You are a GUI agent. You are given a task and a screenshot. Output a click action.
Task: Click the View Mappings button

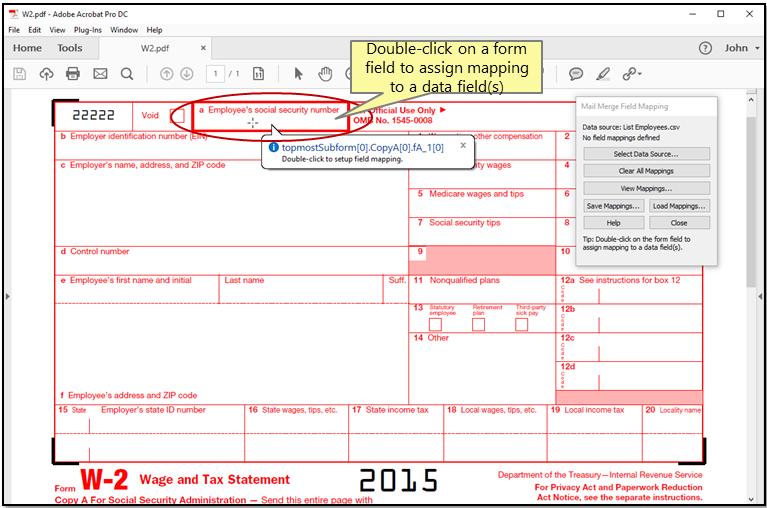[x=646, y=189]
